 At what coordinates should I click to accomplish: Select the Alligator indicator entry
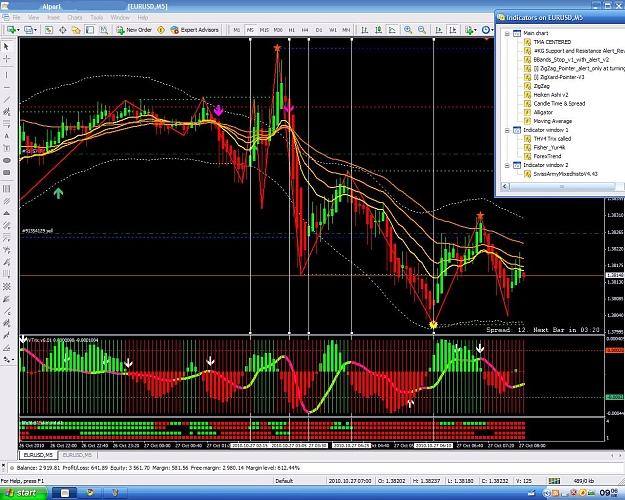pos(543,112)
